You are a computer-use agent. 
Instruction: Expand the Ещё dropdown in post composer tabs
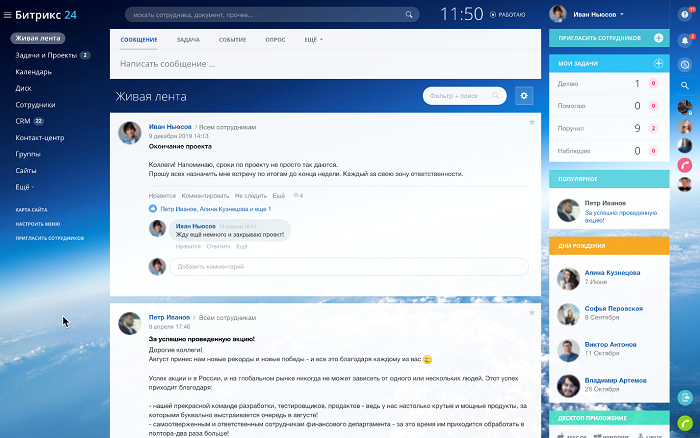click(x=313, y=38)
